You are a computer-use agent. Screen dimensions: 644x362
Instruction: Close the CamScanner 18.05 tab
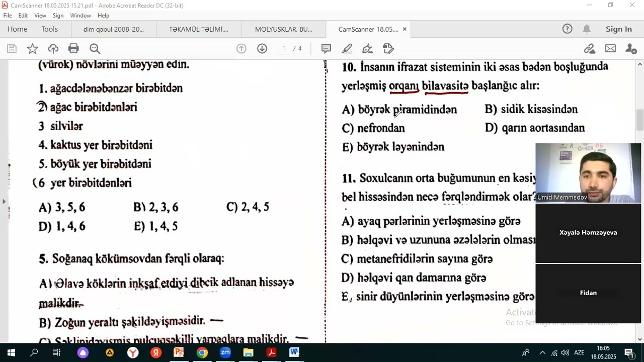point(405,29)
